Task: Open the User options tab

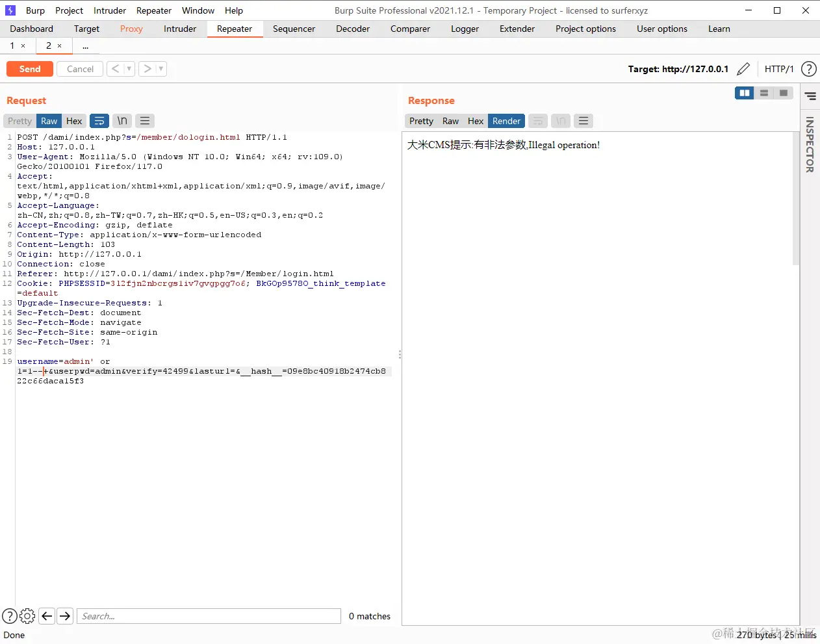Action: click(x=662, y=29)
